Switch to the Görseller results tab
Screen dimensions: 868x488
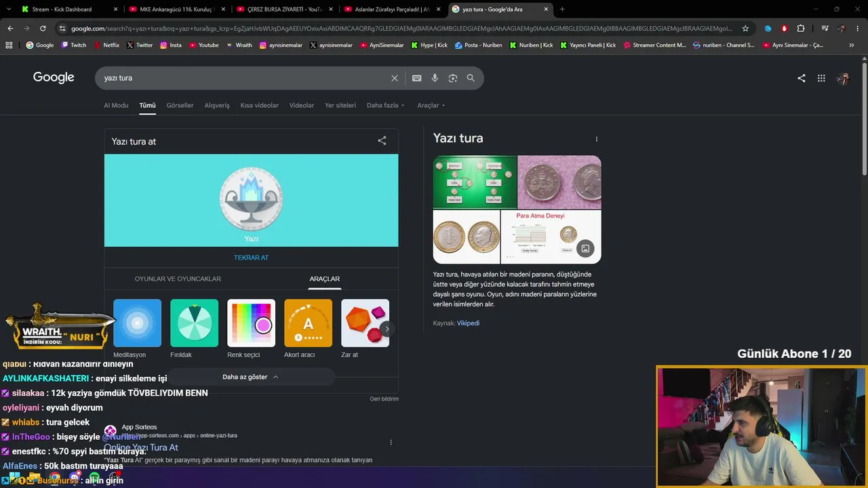click(x=180, y=105)
